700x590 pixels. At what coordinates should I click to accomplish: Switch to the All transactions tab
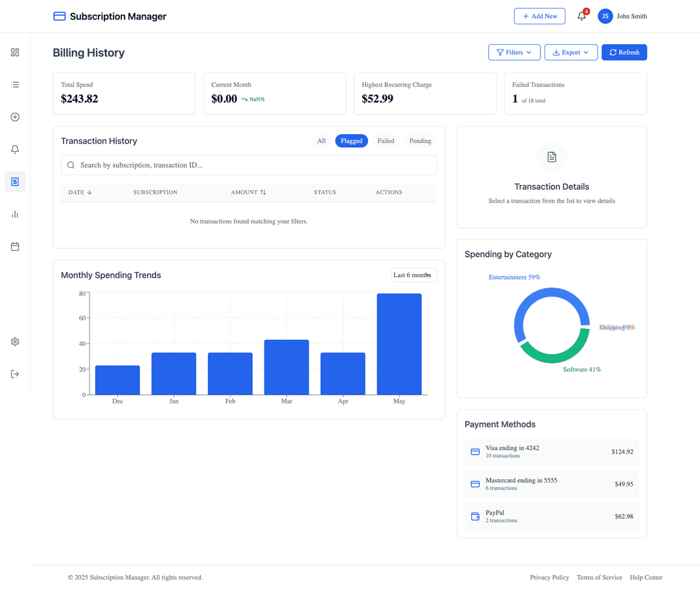(321, 141)
